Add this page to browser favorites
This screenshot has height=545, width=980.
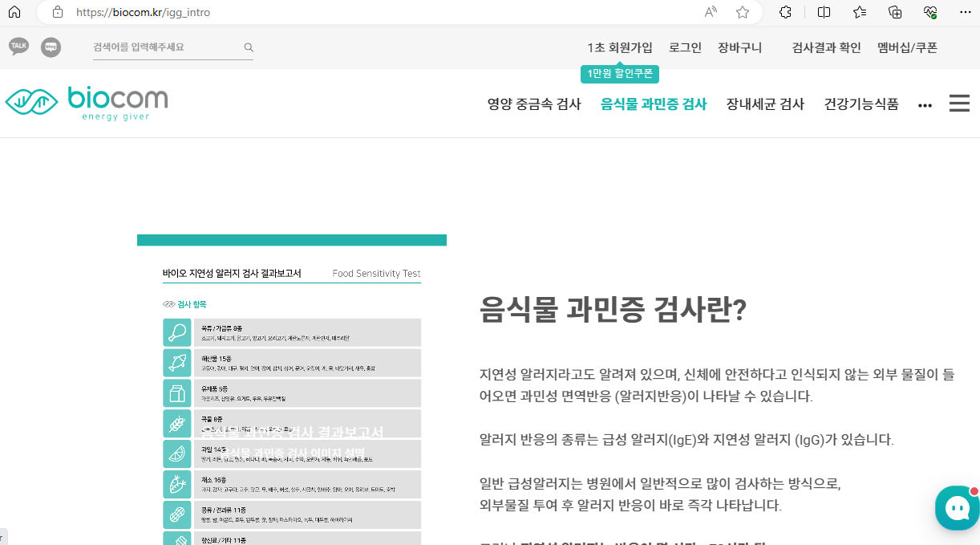click(x=743, y=12)
